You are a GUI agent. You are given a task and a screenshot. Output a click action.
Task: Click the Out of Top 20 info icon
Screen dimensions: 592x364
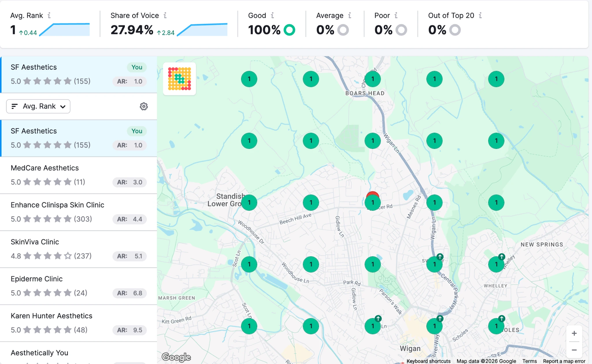(480, 15)
